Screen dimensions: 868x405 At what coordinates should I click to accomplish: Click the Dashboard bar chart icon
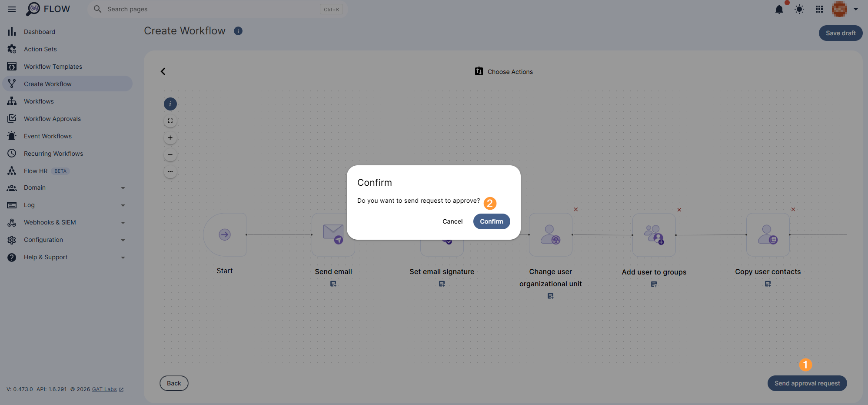[12, 31]
